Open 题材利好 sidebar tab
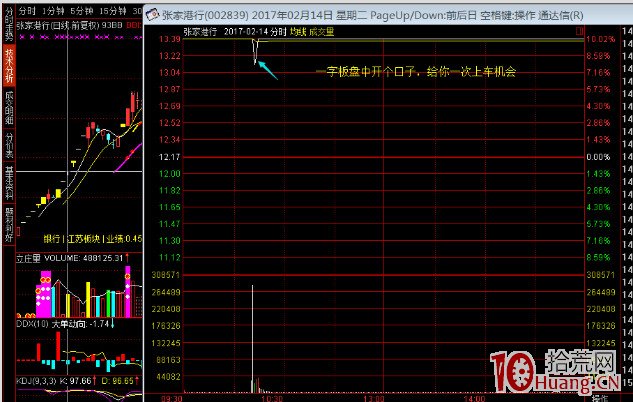Image resolution: width=633 pixels, height=402 pixels. [9, 224]
